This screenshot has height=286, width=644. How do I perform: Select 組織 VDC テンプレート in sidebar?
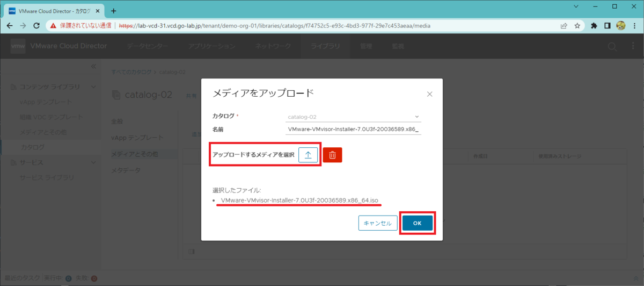pyautogui.click(x=52, y=117)
